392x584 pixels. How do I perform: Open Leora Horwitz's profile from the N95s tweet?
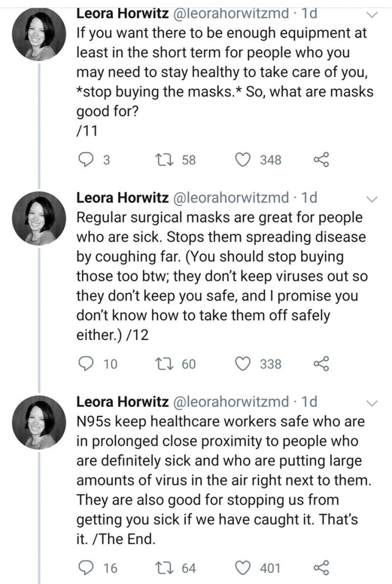[120, 402]
